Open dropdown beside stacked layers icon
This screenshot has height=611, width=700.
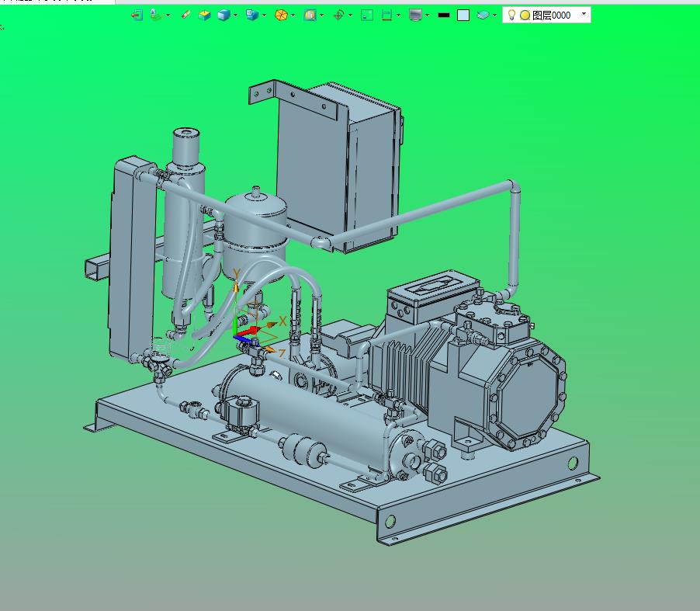click(x=495, y=16)
